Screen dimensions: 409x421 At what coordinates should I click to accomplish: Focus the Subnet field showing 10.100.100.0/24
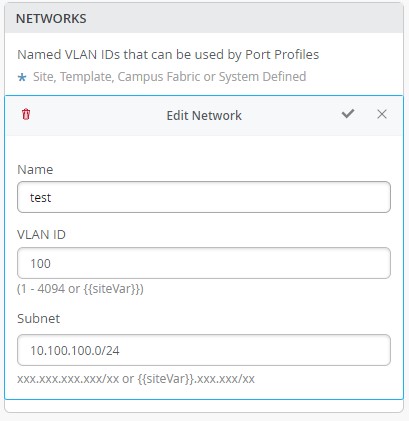click(204, 350)
